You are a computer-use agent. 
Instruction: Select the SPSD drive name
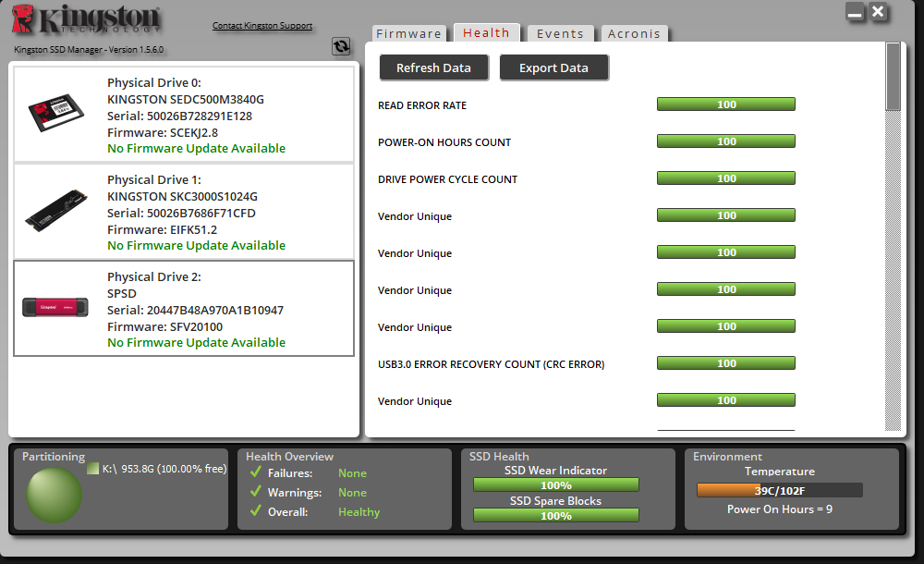(121, 293)
